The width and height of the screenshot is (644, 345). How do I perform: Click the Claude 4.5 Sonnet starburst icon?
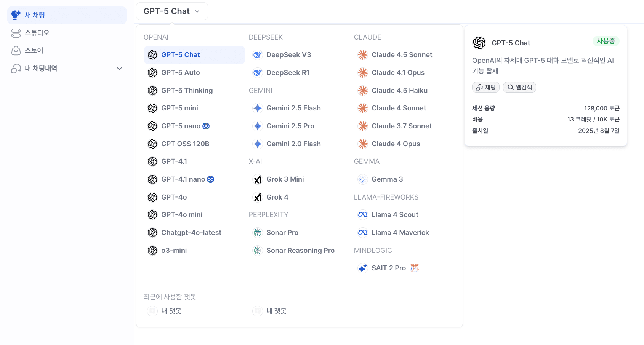363,55
